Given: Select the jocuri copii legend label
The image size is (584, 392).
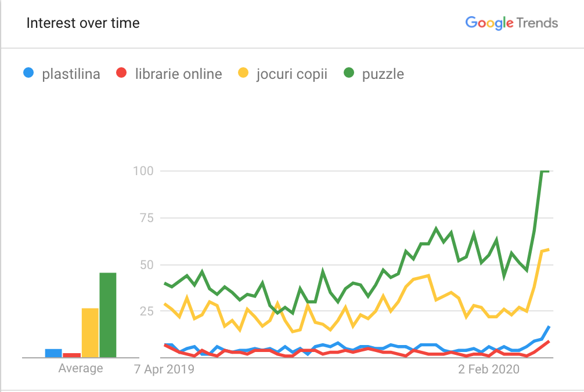Looking at the screenshot, I should click(x=291, y=74).
